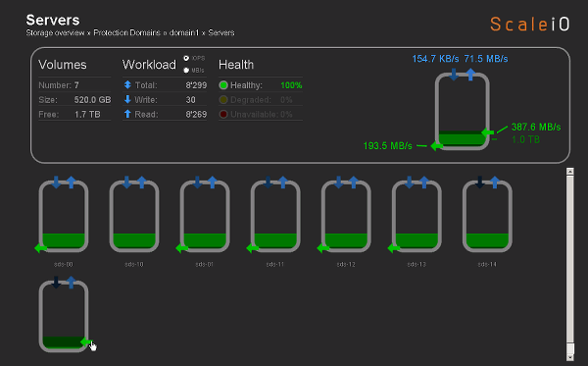Select the IOPS workload radio button
588x366 pixels.
[186, 58]
